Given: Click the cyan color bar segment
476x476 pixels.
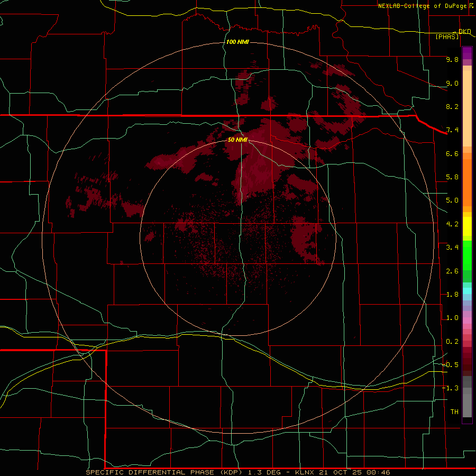Looking at the screenshot, I should click(x=467, y=290).
